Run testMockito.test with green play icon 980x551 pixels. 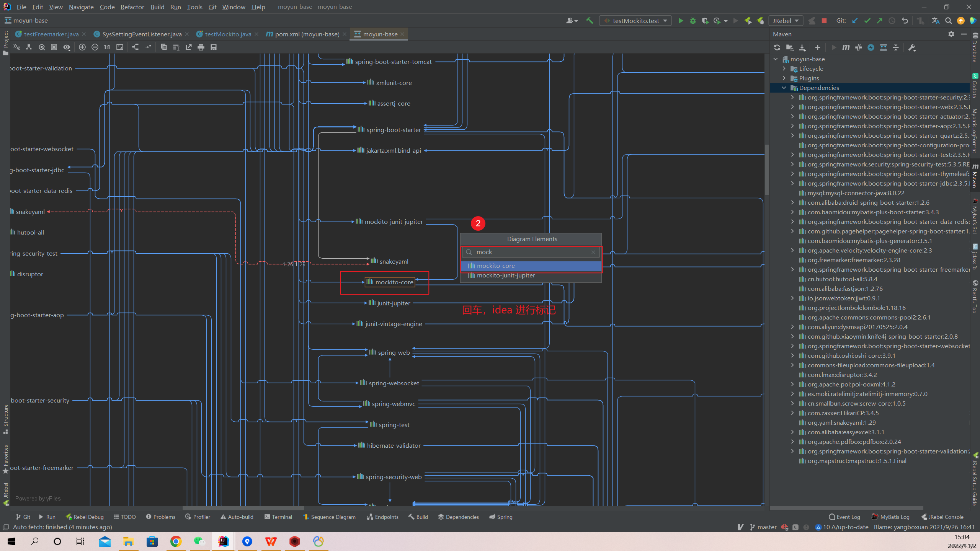681,21
